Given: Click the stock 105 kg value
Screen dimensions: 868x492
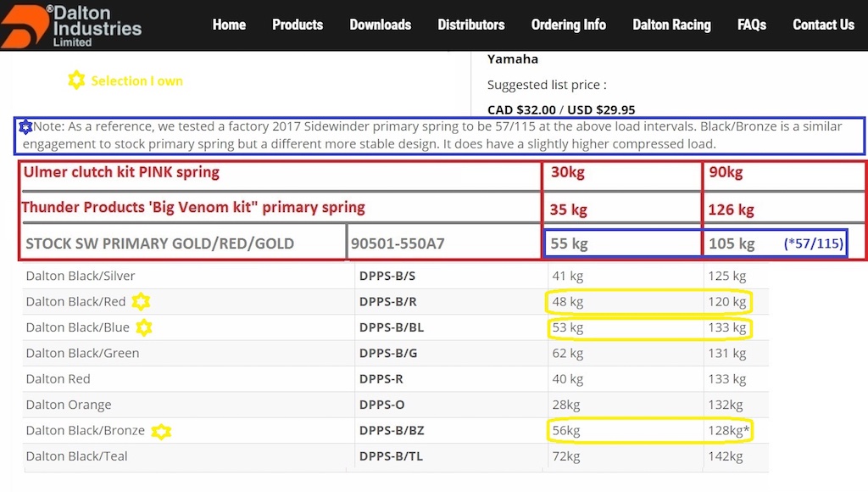Looking at the screenshot, I should coord(732,243).
